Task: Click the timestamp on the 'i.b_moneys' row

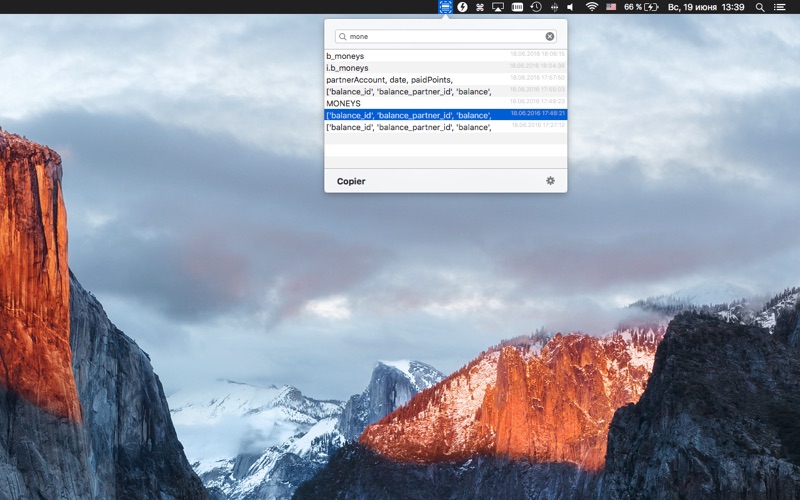Action: [537, 65]
